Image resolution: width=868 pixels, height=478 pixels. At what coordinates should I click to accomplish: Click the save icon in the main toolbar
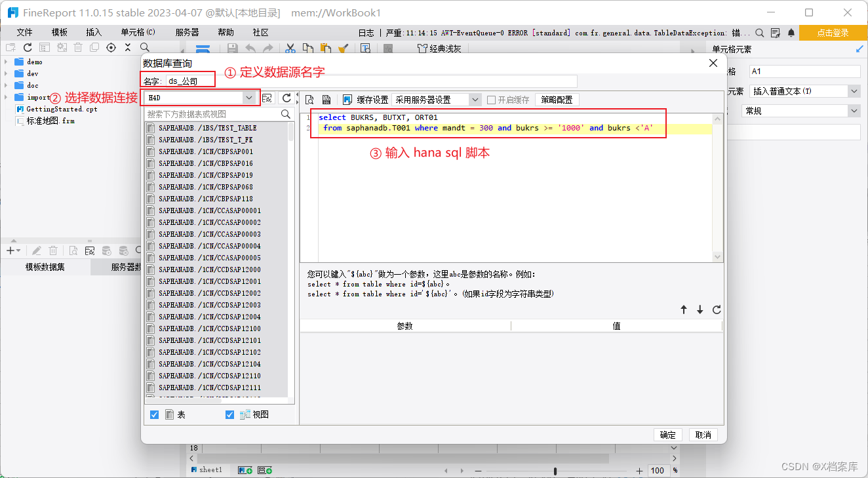pos(232,48)
